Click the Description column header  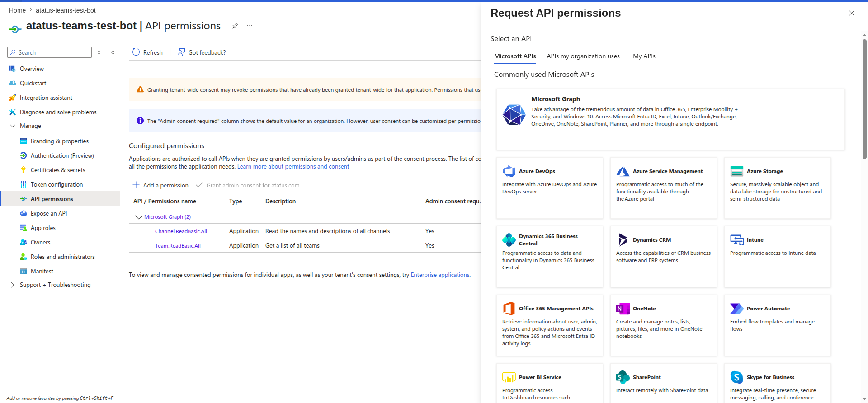pos(280,201)
